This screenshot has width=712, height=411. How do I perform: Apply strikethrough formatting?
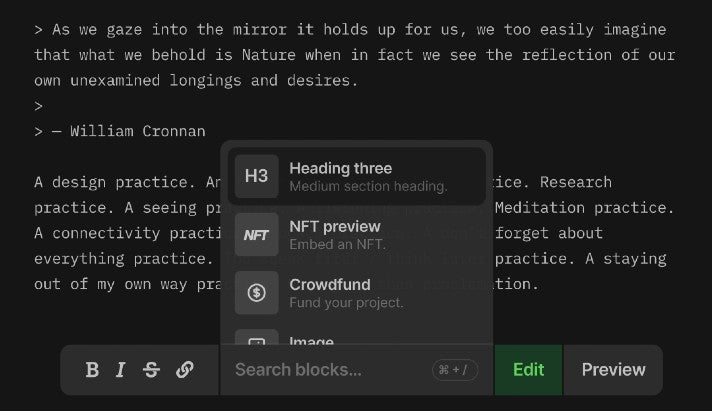coord(151,370)
